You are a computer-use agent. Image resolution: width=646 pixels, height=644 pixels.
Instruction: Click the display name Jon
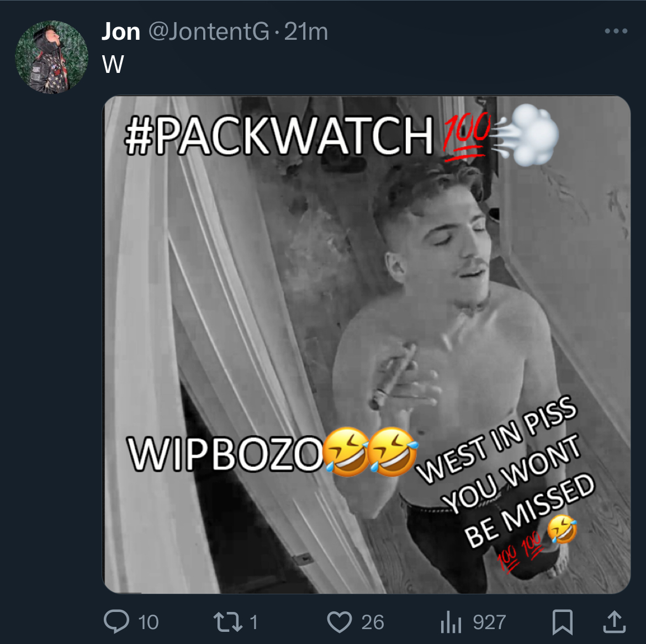pos(121,31)
